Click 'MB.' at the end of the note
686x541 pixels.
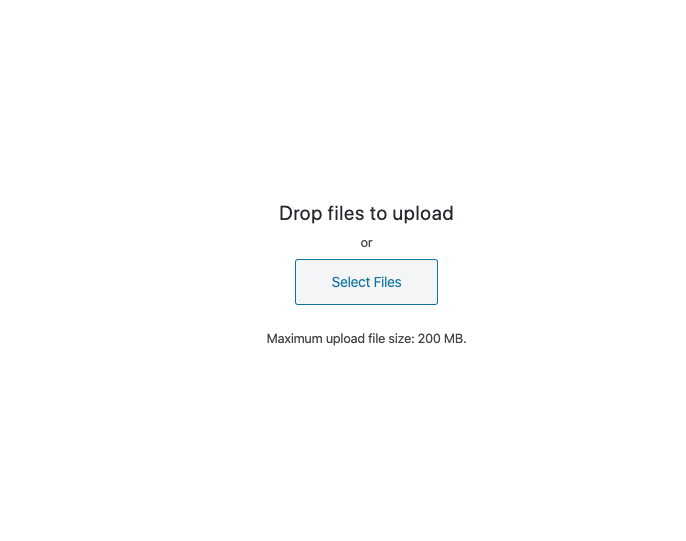(x=455, y=339)
